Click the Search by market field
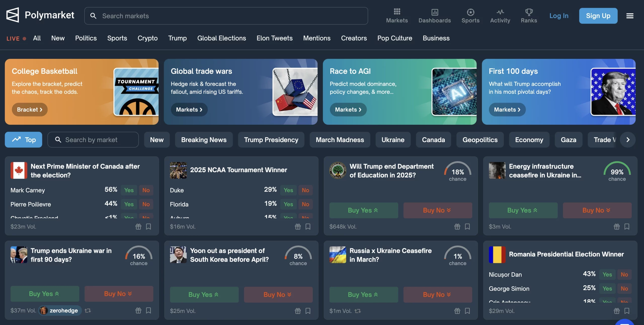Viewport: 644px width, 325px height. click(x=93, y=140)
